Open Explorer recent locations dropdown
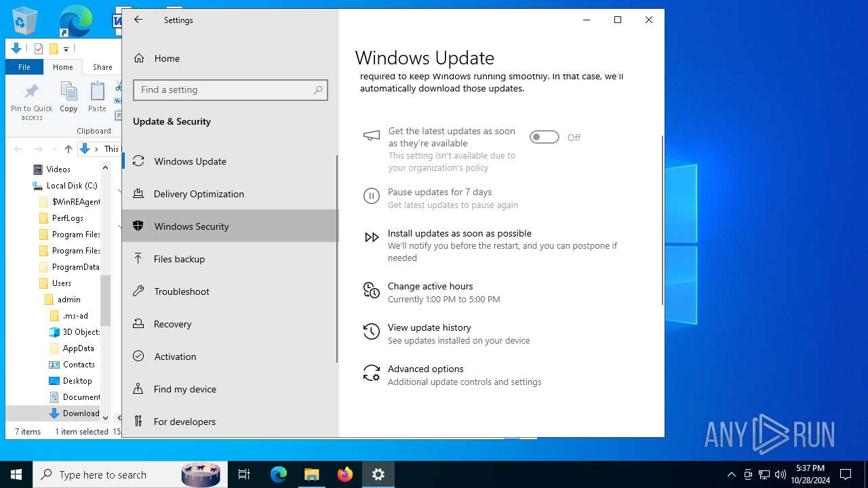The width and height of the screenshot is (868, 488). click(54, 149)
